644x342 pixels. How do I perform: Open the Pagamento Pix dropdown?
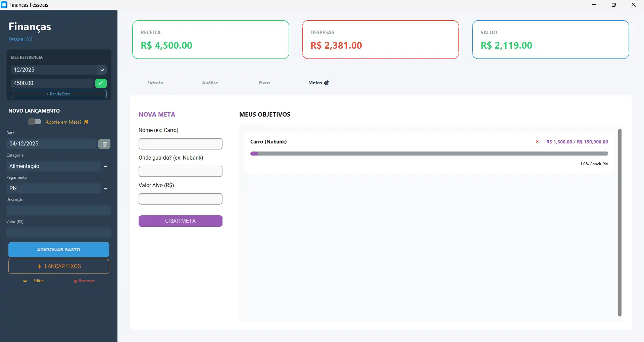point(106,188)
